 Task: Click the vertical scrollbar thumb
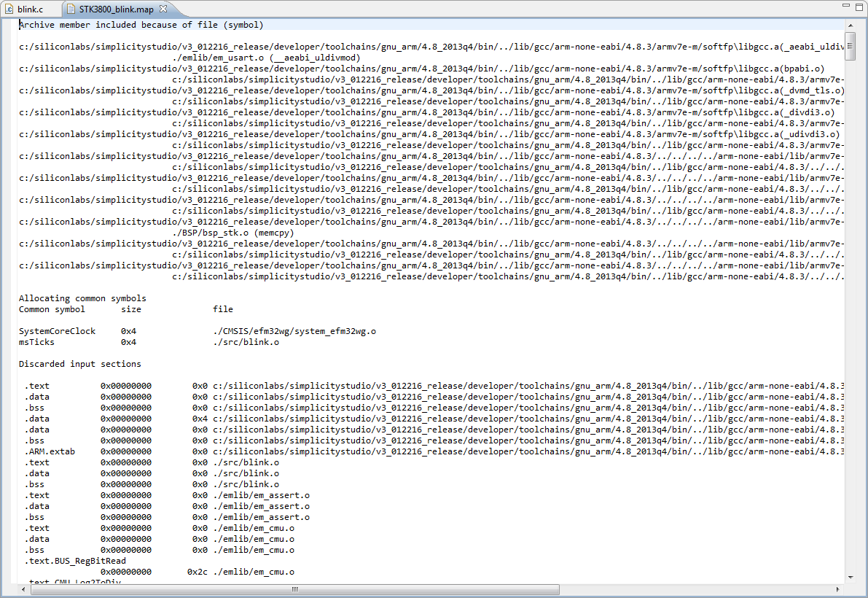tap(851, 45)
